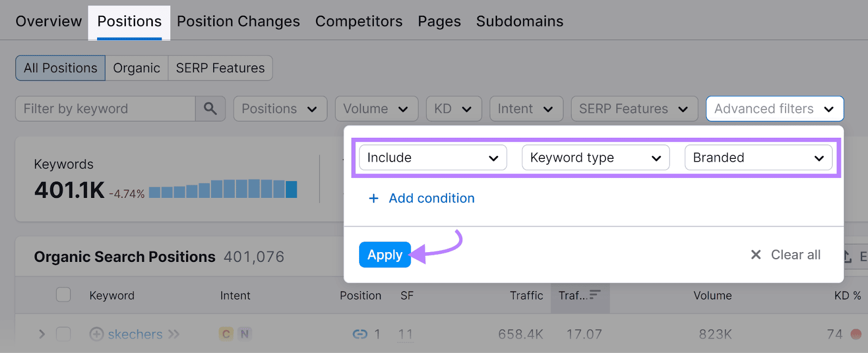Image resolution: width=868 pixels, height=353 pixels.
Task: Open the Subdomains tab
Action: pyautogui.click(x=519, y=21)
